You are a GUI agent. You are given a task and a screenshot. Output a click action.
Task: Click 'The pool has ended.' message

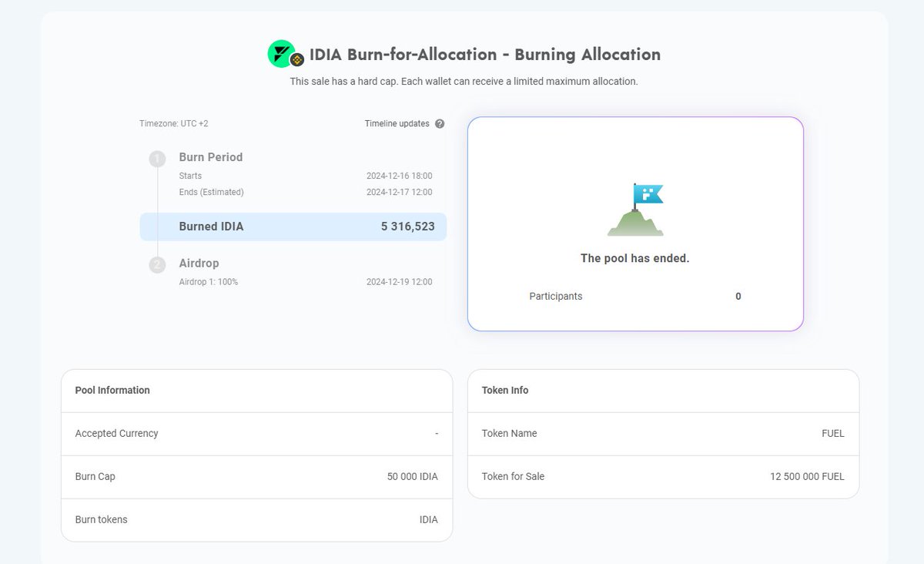click(635, 258)
